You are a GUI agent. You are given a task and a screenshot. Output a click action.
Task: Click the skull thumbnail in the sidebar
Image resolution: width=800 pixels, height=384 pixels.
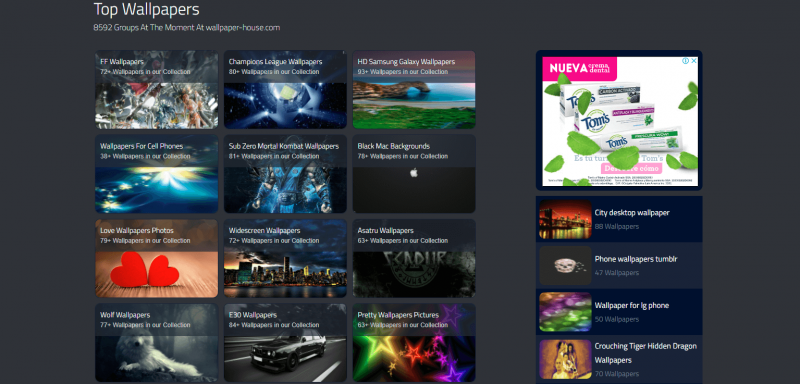[565, 265]
